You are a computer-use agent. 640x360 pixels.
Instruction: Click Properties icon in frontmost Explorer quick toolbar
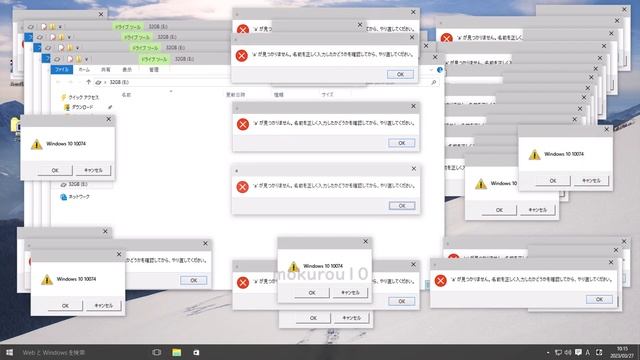70,59
